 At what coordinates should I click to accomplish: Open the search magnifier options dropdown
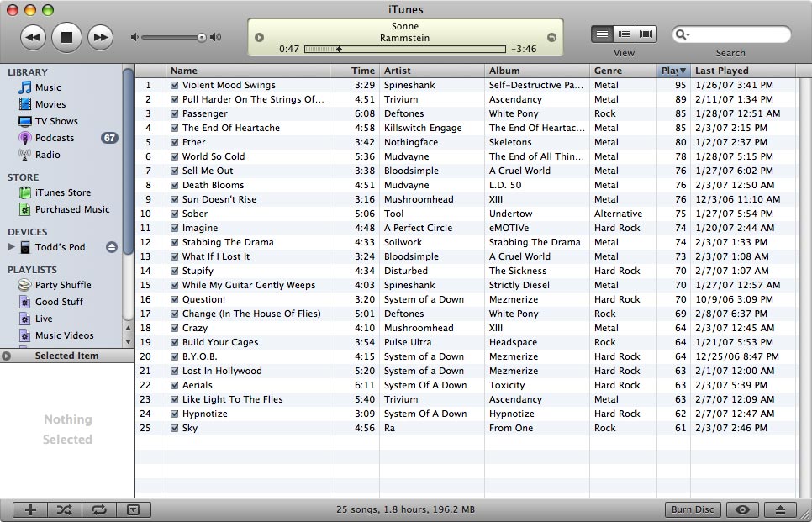pyautogui.click(x=683, y=34)
